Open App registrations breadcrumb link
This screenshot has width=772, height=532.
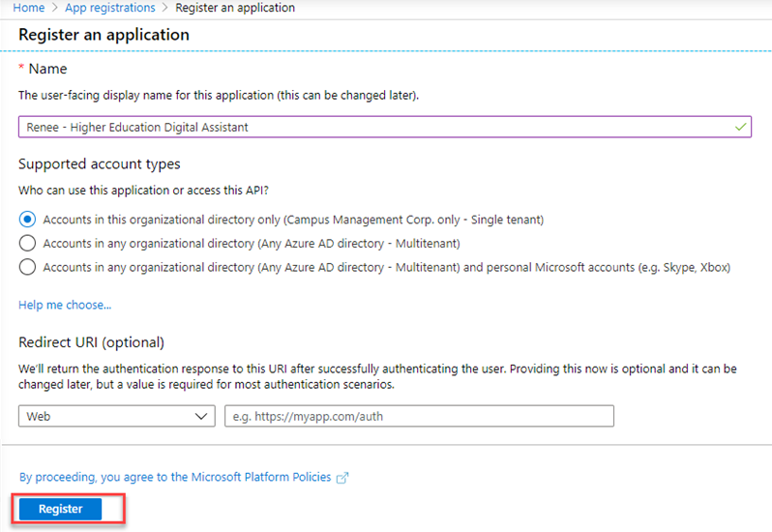click(x=109, y=8)
